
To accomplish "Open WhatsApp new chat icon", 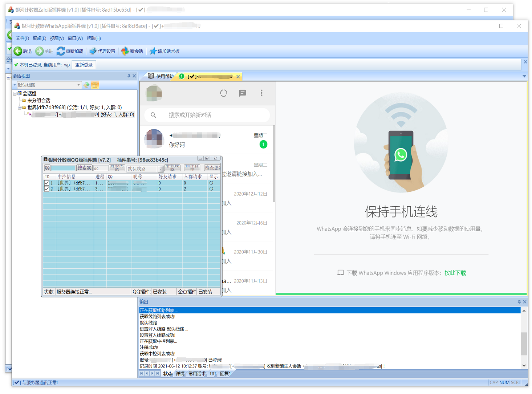I will [x=243, y=93].
